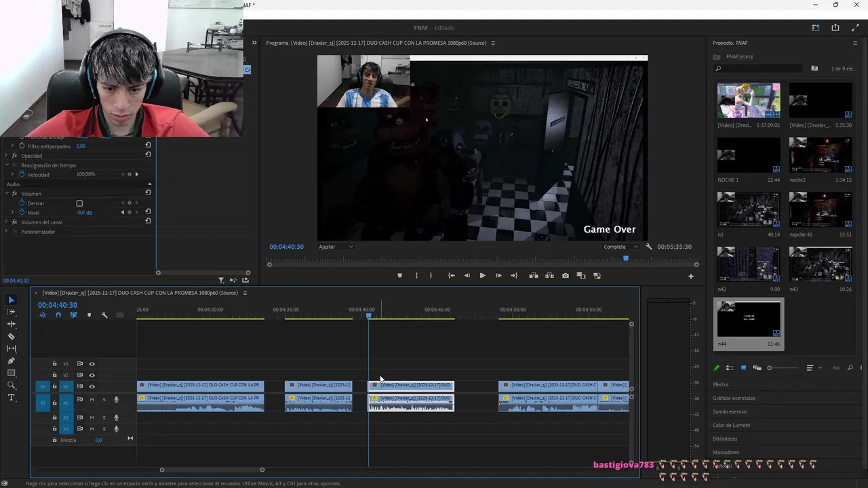Screen dimensions: 868x488
Task: Click the Lift button in program monitor
Action: coord(534,276)
